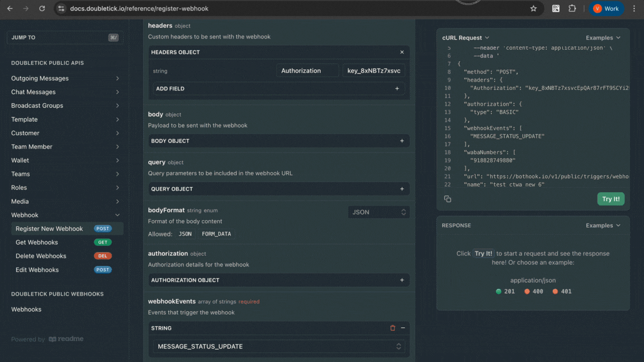This screenshot has height=362, width=644.
Task: Delete the webhookEvents string item
Action: (x=392, y=328)
